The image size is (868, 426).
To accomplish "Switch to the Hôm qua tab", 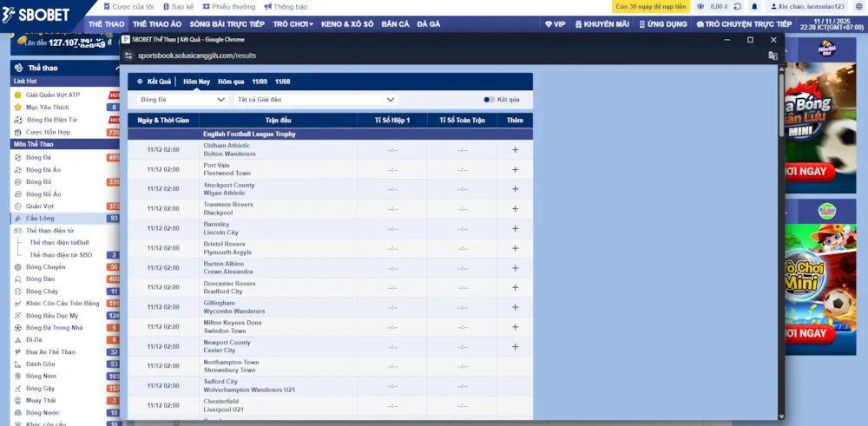I will coord(231,82).
